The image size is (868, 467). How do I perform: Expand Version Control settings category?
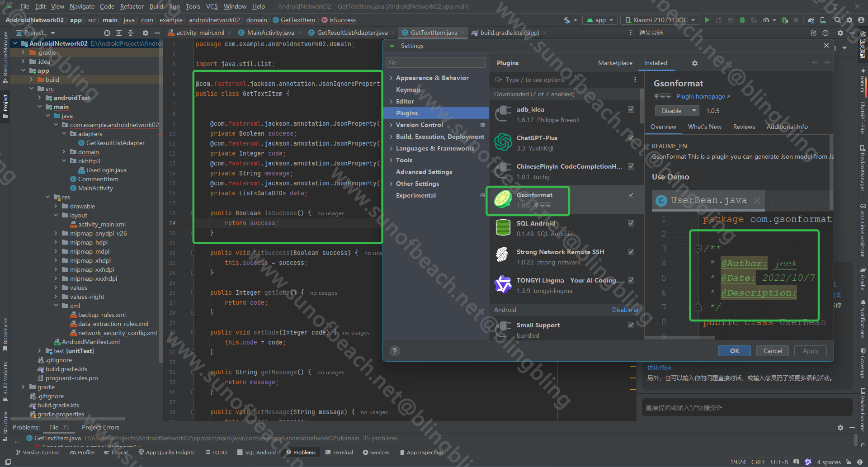pyautogui.click(x=391, y=125)
